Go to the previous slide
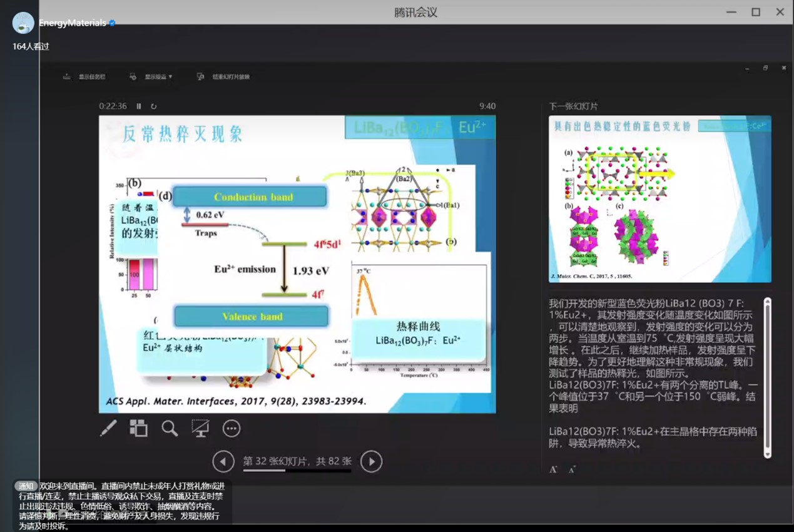 coord(223,462)
